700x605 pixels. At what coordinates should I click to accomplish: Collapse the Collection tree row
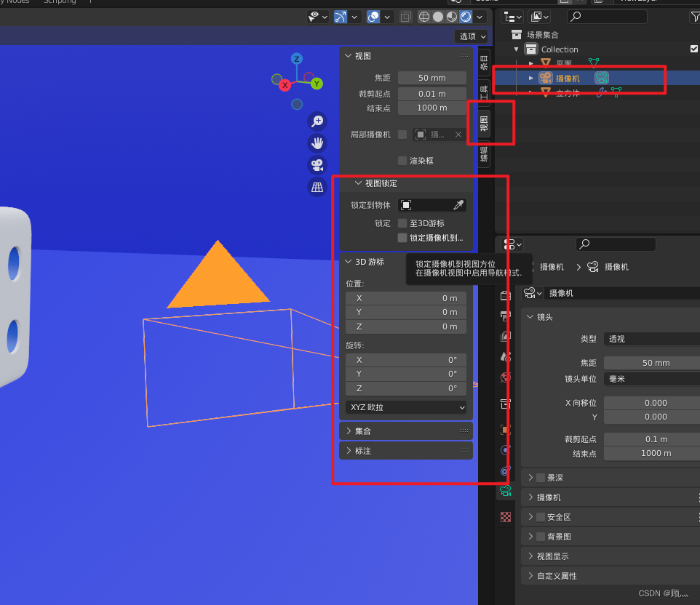coord(517,49)
